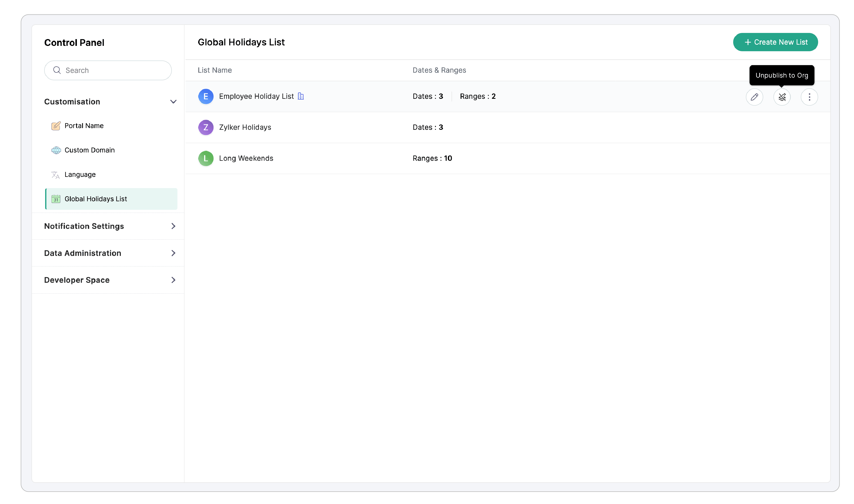Open the Zylker Holidays list

(x=245, y=127)
